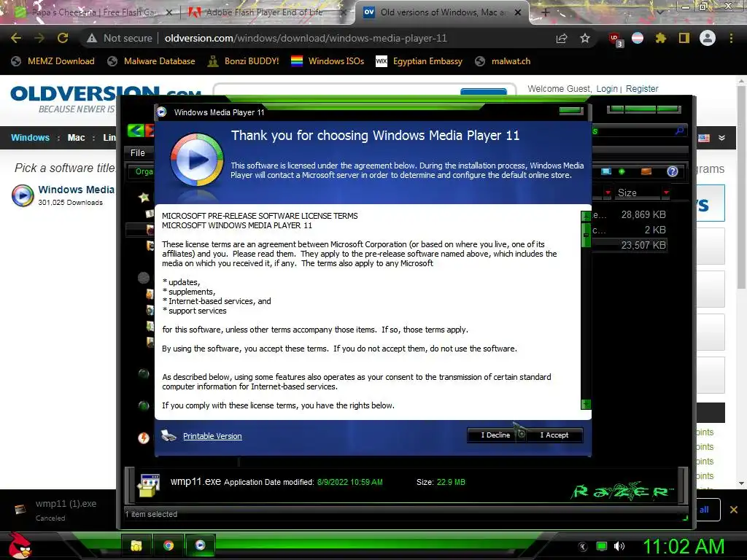Click Chrome back arrow

click(16, 38)
